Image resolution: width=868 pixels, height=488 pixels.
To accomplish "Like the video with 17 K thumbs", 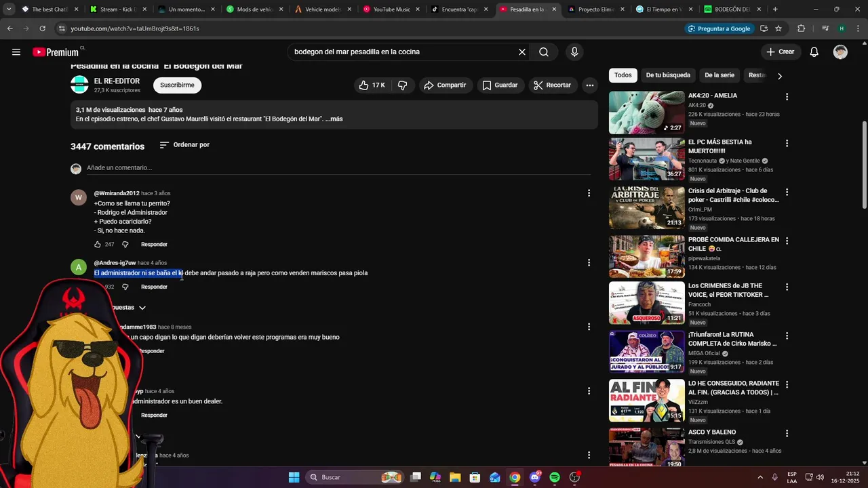I will click(x=372, y=85).
